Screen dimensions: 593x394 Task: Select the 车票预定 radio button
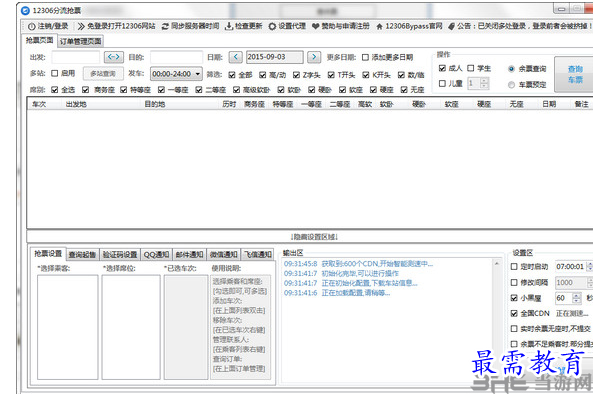tap(511, 85)
